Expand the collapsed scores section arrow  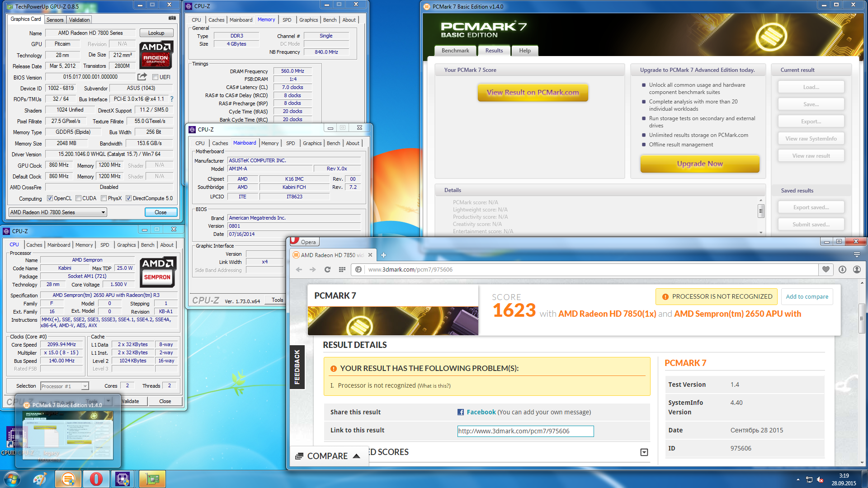(644, 452)
